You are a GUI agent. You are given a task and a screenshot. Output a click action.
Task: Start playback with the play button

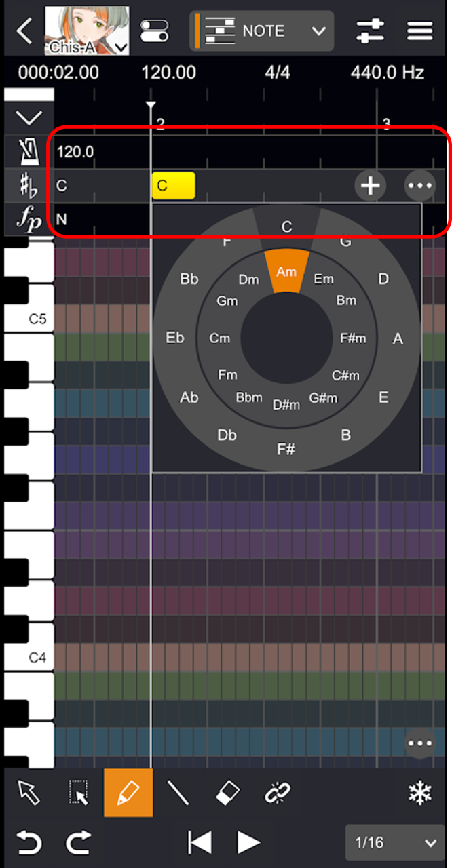[x=248, y=843]
